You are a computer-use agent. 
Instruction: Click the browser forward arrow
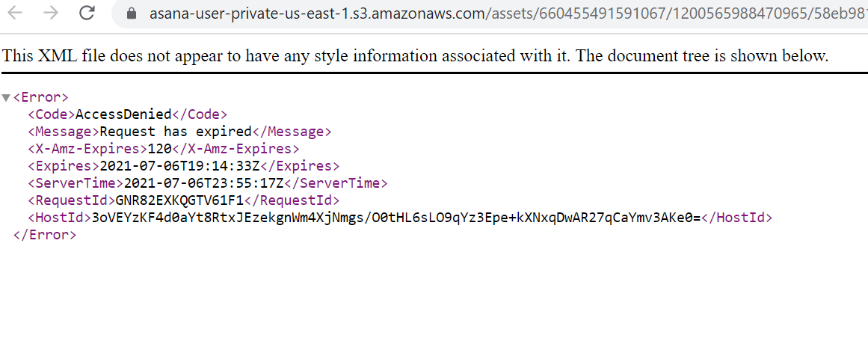click(x=50, y=12)
